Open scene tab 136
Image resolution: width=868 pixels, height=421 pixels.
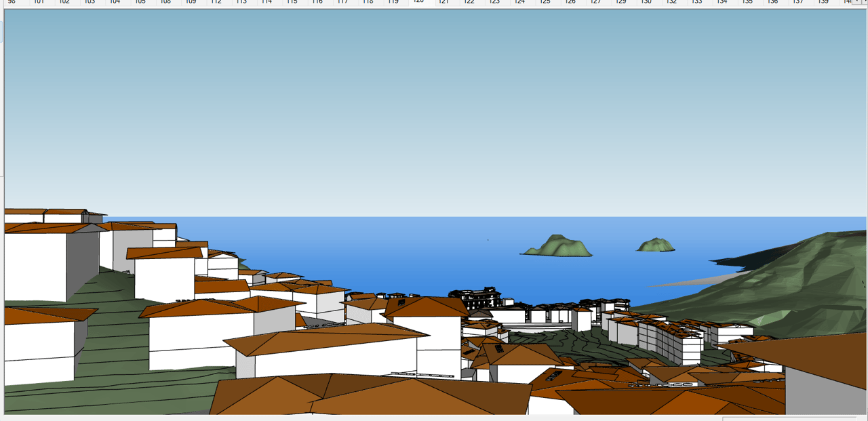pyautogui.click(x=772, y=2)
